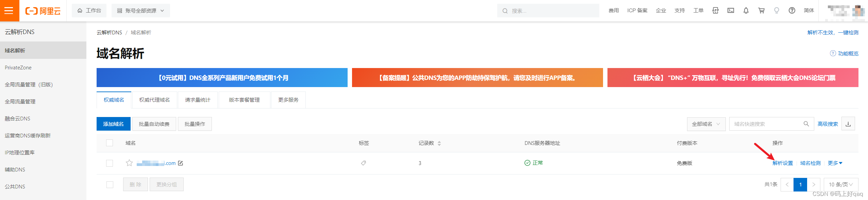Check the .com domain row checkbox
This screenshot has height=200, width=868.
[x=110, y=163]
